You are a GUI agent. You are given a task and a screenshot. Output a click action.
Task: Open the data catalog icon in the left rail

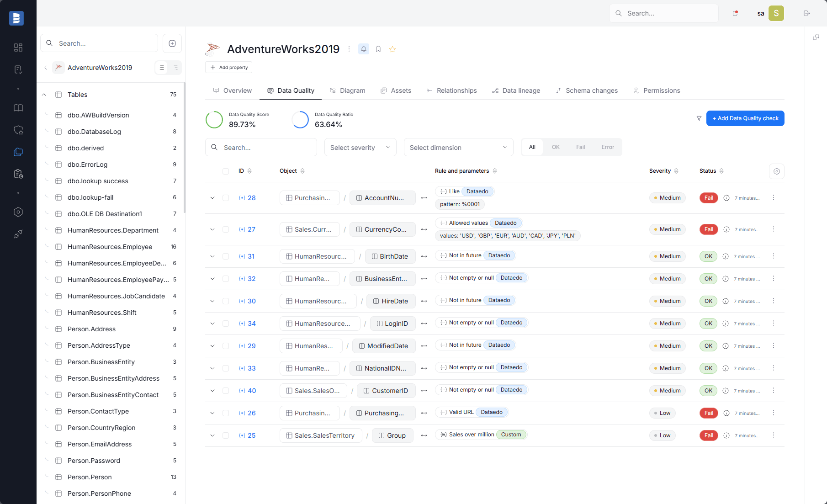click(18, 152)
